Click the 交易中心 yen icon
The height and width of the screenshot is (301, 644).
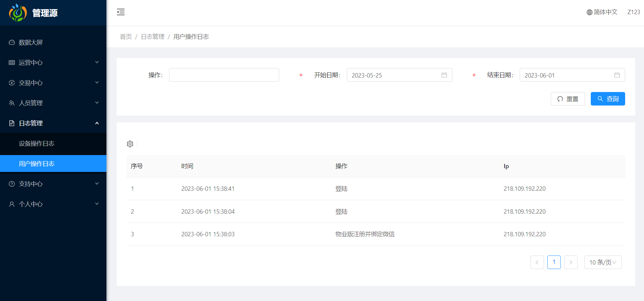click(x=12, y=83)
